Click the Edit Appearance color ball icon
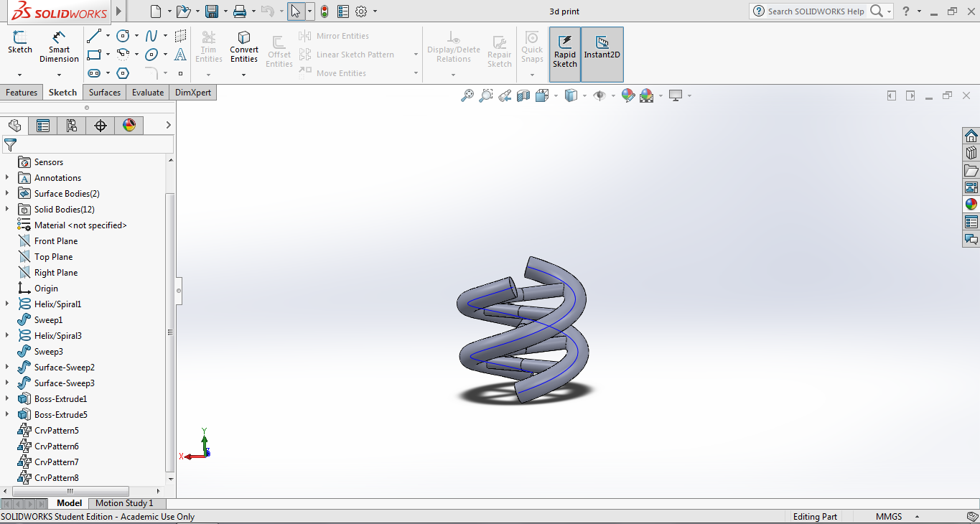The width and height of the screenshot is (980, 524). click(628, 95)
